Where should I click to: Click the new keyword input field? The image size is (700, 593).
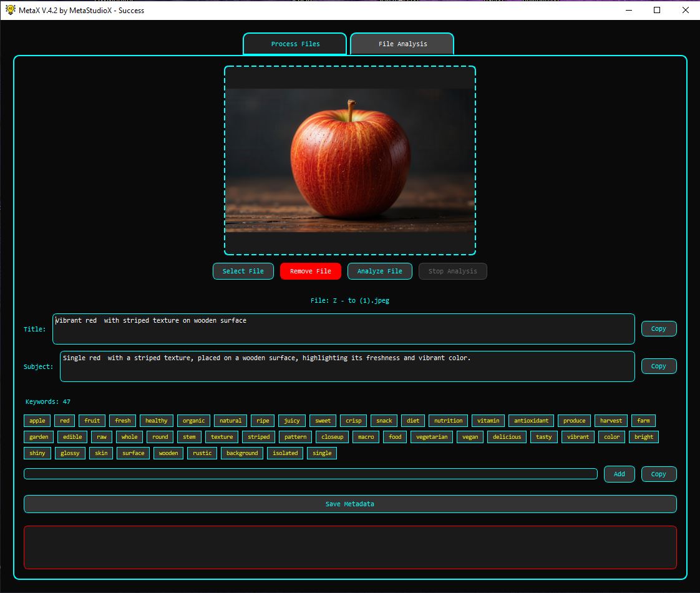311,474
